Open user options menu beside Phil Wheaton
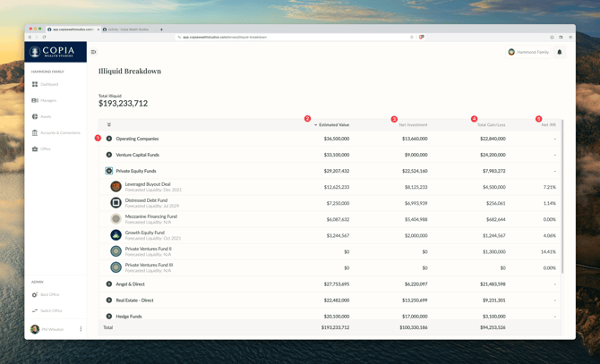Image resolution: width=600 pixels, height=364 pixels. point(81,329)
